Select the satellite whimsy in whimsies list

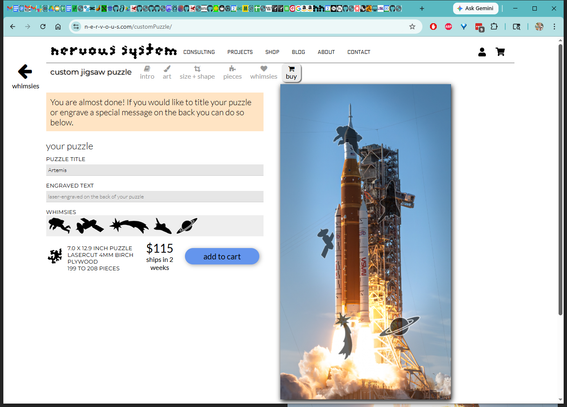[x=90, y=226]
